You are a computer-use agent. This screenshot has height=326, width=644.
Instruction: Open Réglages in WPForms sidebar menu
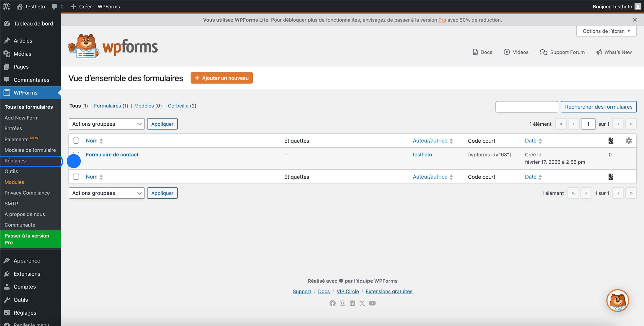(x=15, y=161)
